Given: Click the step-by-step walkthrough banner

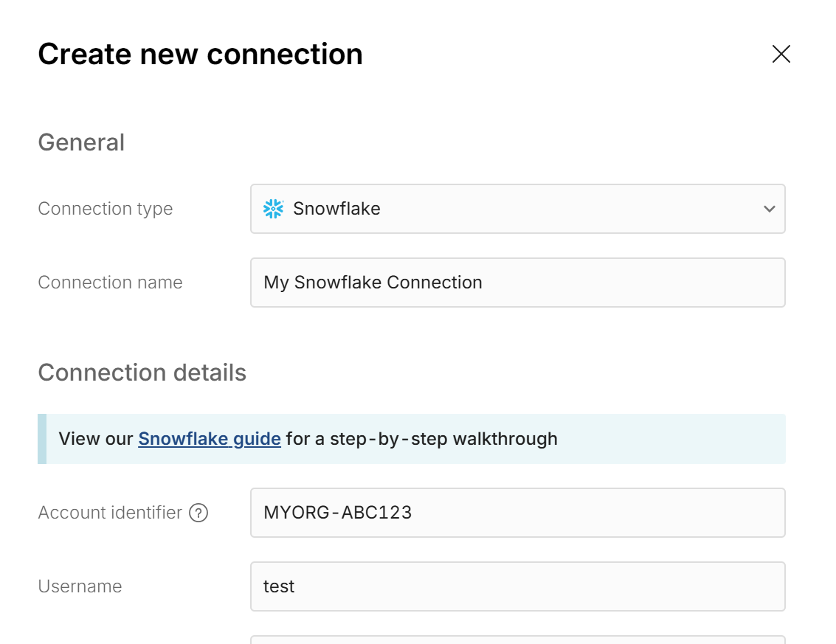Looking at the screenshot, I should [413, 438].
